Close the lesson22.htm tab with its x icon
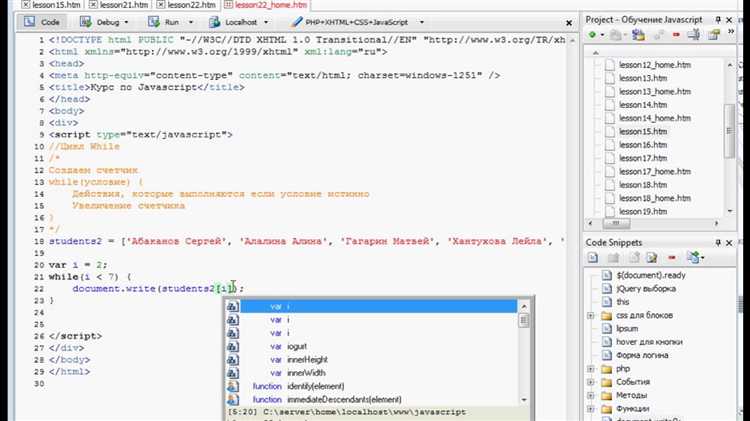Screen dimensions: 750x421 click(x=161, y=5)
